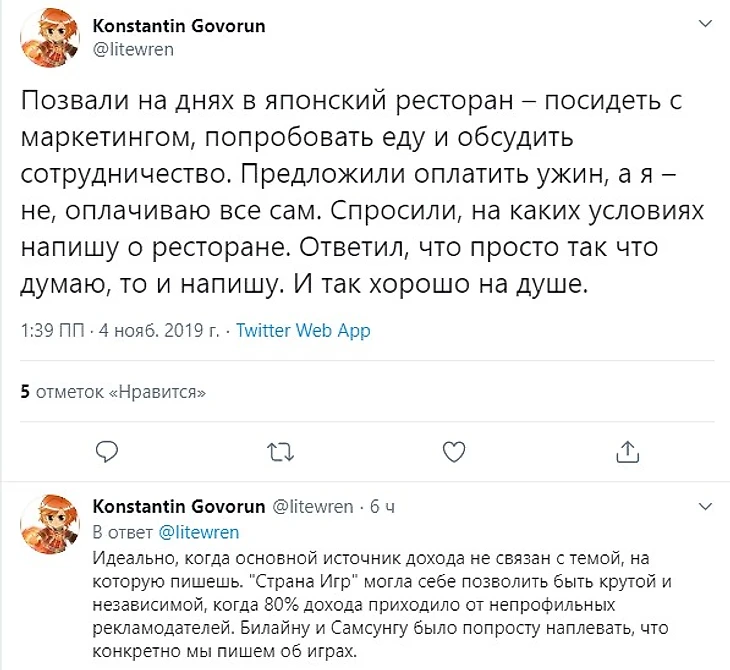This screenshot has height=670, width=730.
Task: Click the "Twitter Web App" source link
Action: (x=303, y=331)
